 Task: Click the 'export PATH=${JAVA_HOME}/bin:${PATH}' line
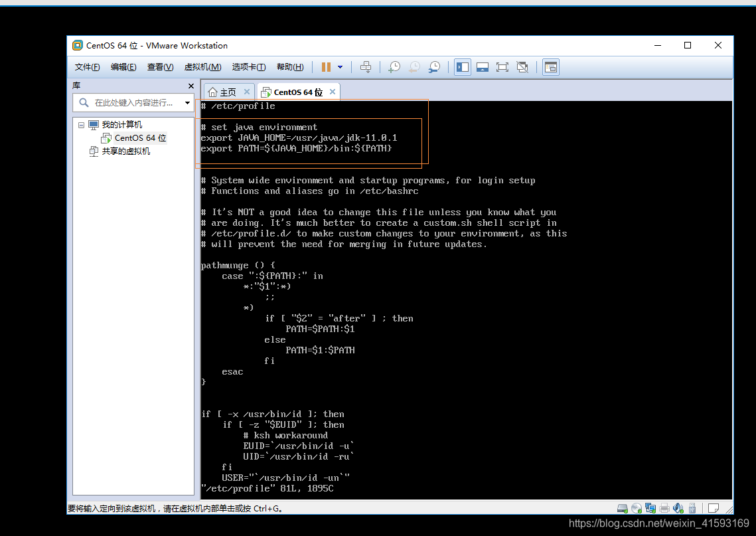click(297, 149)
